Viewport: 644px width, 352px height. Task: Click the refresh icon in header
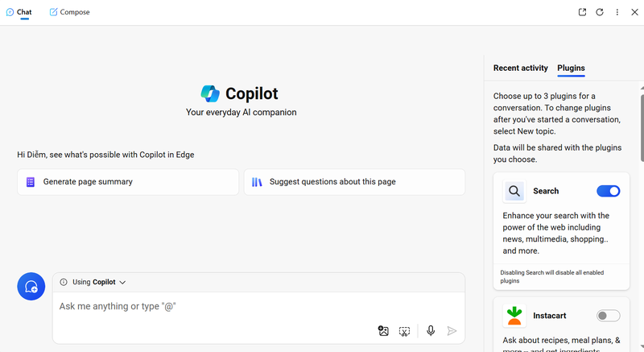(600, 12)
